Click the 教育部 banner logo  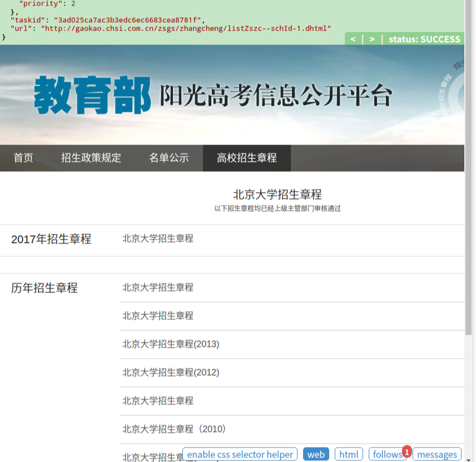[x=92, y=95]
